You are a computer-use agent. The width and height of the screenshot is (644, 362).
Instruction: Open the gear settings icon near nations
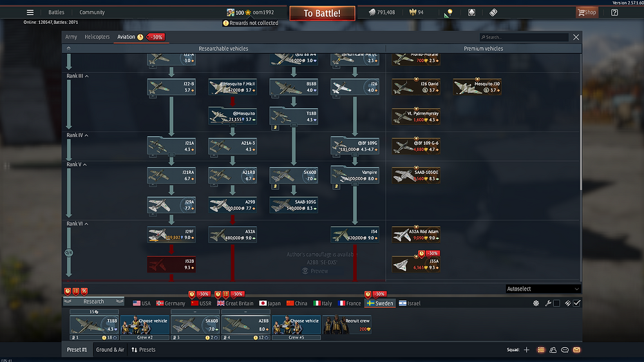tap(536, 303)
